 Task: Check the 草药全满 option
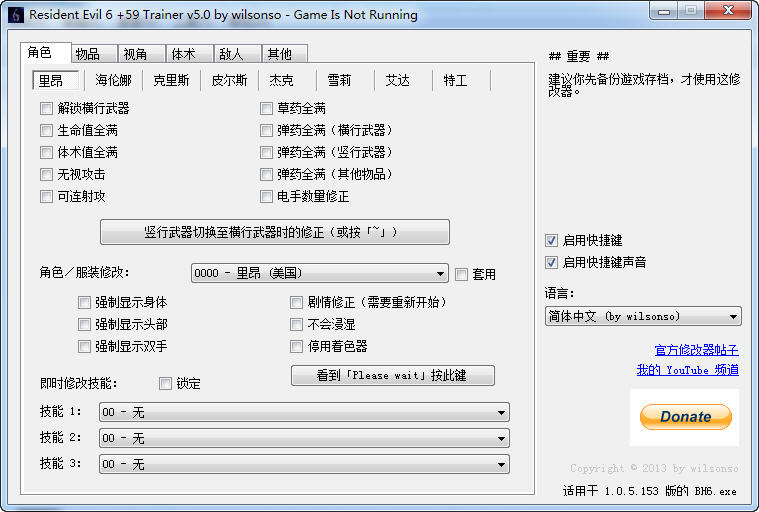tap(266, 108)
